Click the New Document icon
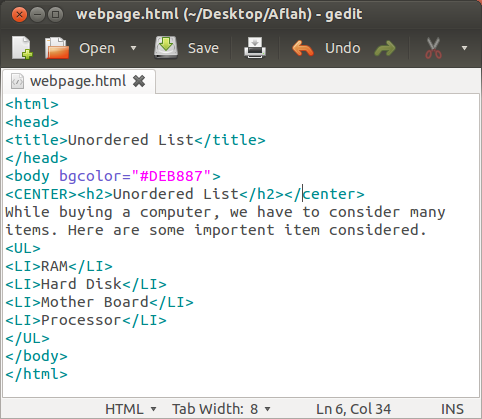Viewport: 482px width, 419px height. coord(22,48)
